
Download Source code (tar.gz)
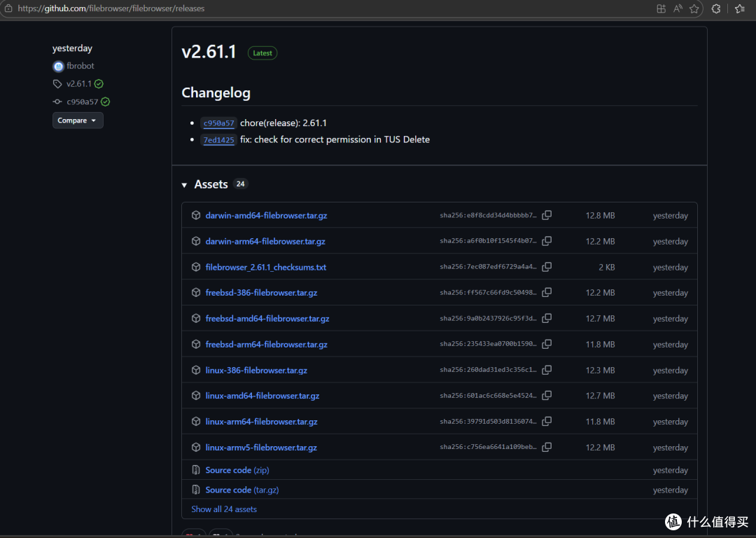coord(242,490)
